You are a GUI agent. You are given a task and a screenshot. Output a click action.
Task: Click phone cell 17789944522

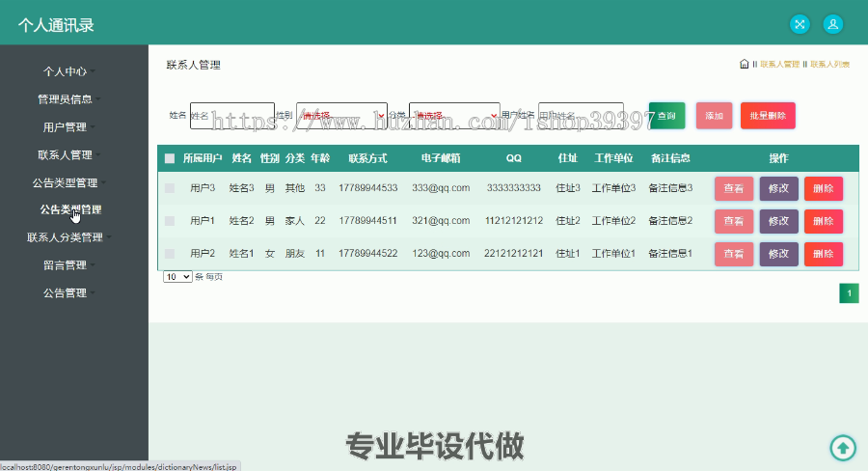(x=368, y=253)
